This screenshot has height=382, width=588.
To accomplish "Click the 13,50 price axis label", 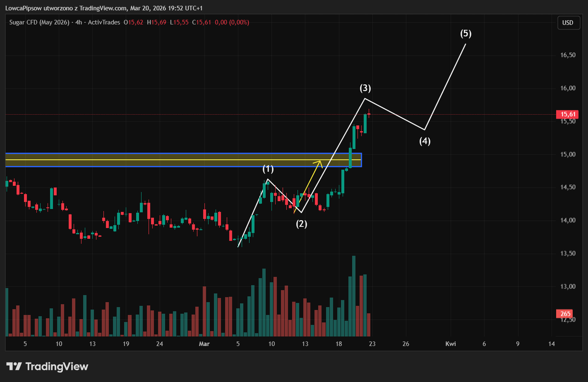I will coord(568,254).
